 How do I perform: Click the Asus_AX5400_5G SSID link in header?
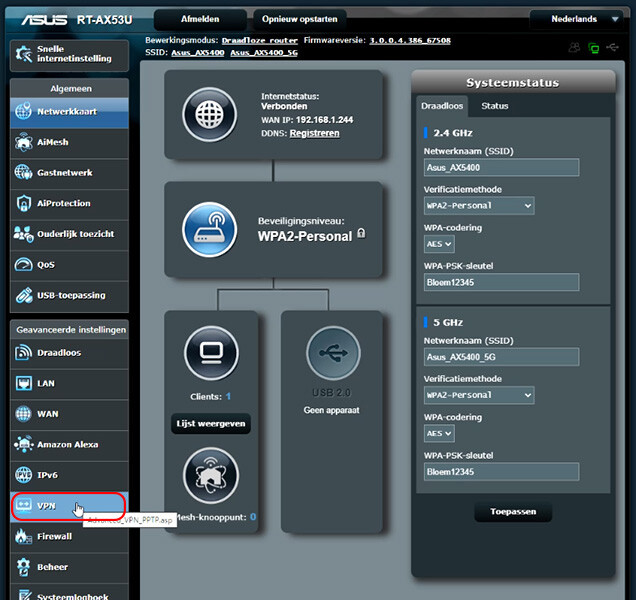click(x=264, y=53)
